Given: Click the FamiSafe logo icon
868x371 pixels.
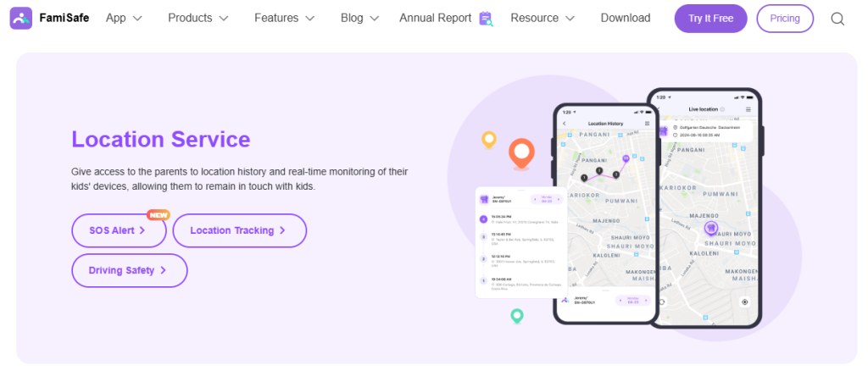Looking at the screenshot, I should pos(21,18).
